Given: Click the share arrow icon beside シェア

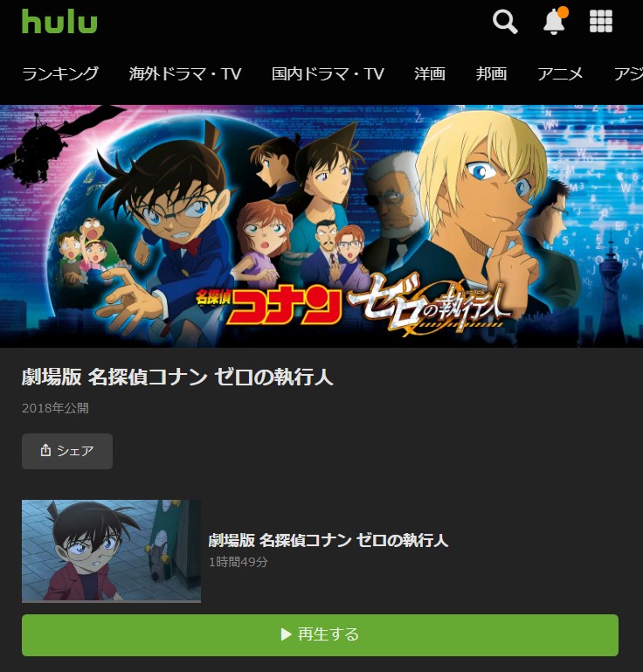Looking at the screenshot, I should click(x=45, y=450).
